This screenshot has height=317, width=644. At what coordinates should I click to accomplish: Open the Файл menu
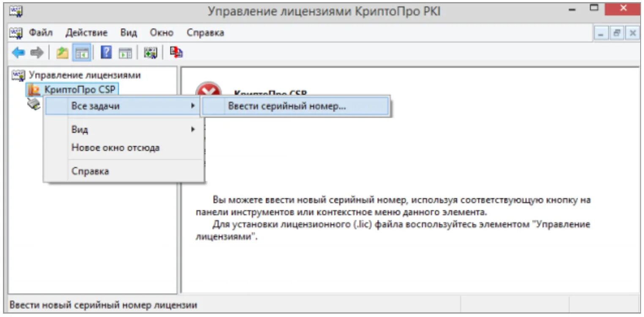pos(41,33)
